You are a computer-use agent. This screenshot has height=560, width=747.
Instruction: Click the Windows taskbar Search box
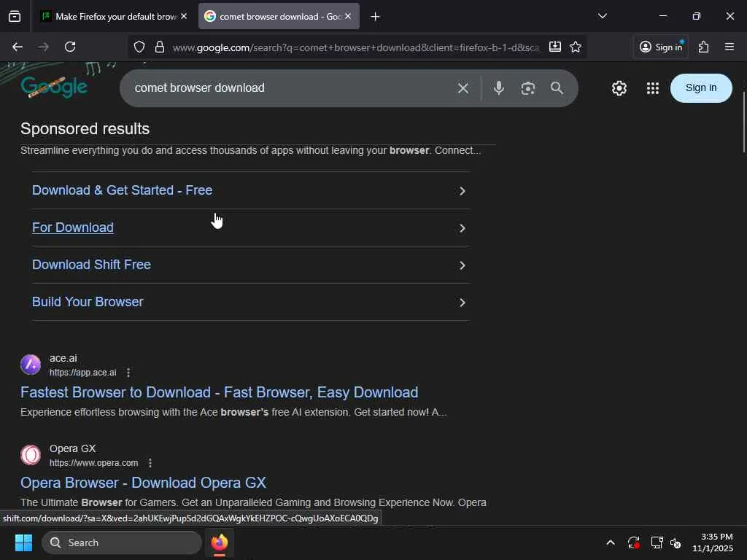122,542
